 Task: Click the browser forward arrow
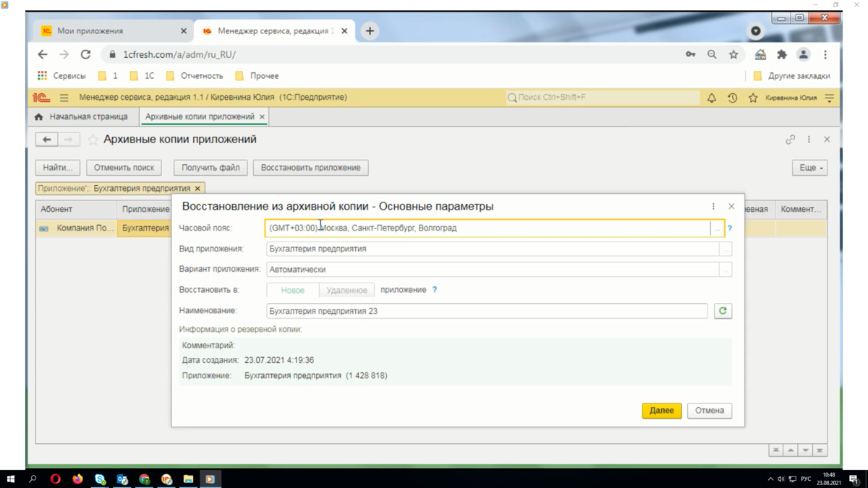64,54
